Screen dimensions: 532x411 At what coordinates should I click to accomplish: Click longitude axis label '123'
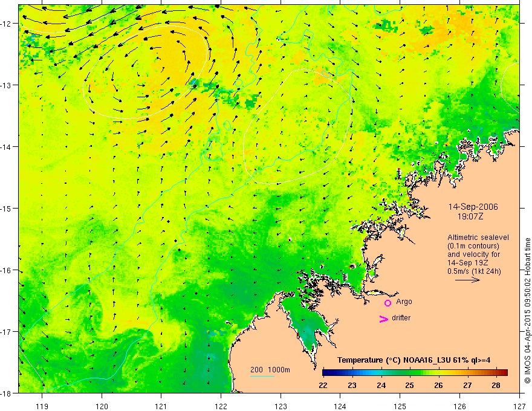pos(281,406)
